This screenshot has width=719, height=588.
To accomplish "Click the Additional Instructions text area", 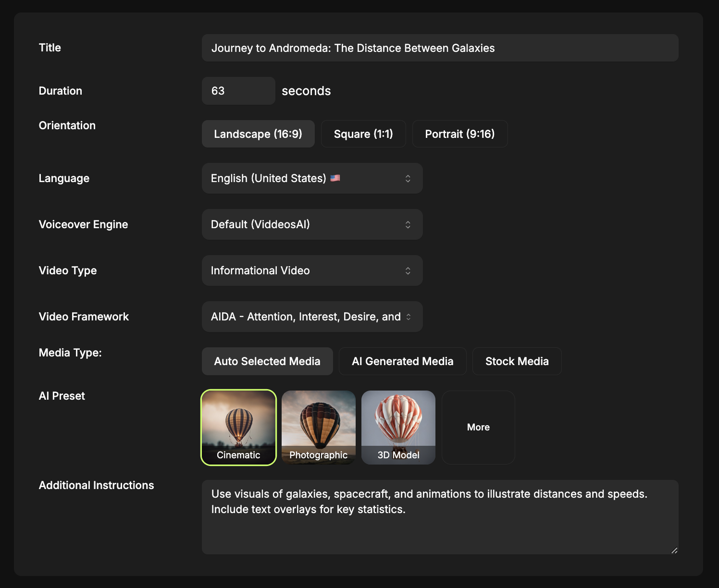I will pos(440,517).
